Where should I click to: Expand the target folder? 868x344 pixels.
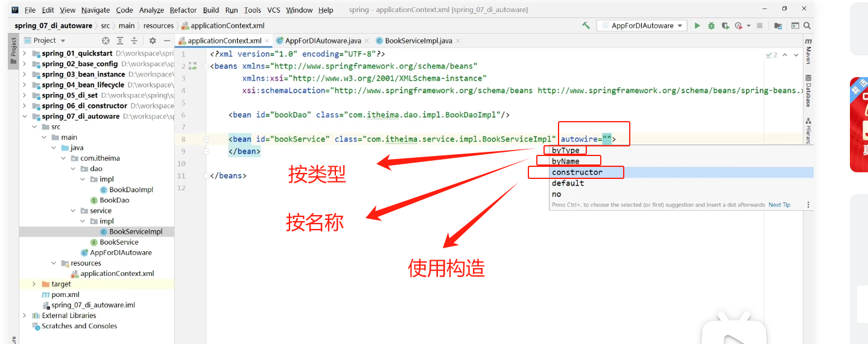[34, 284]
